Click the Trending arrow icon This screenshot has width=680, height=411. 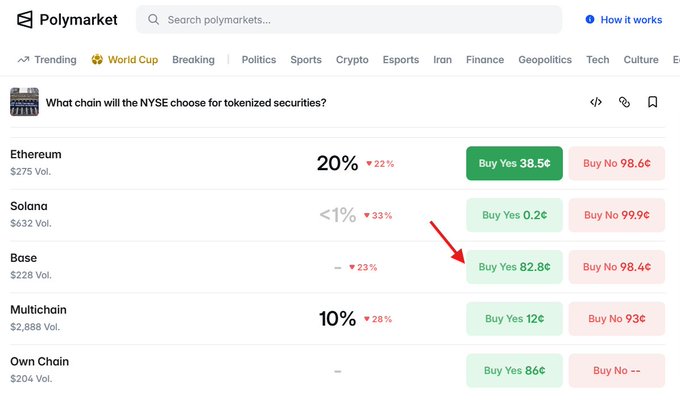pos(23,60)
